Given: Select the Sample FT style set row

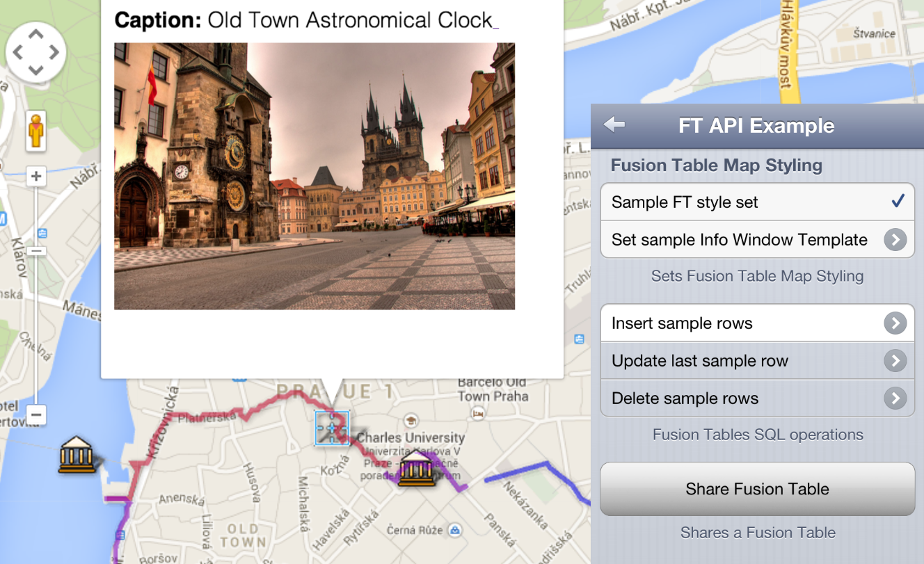Looking at the screenshot, I should point(757,202).
